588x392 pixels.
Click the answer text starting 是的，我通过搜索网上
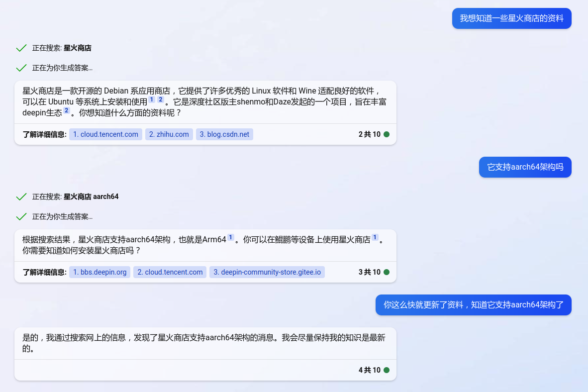click(x=203, y=343)
